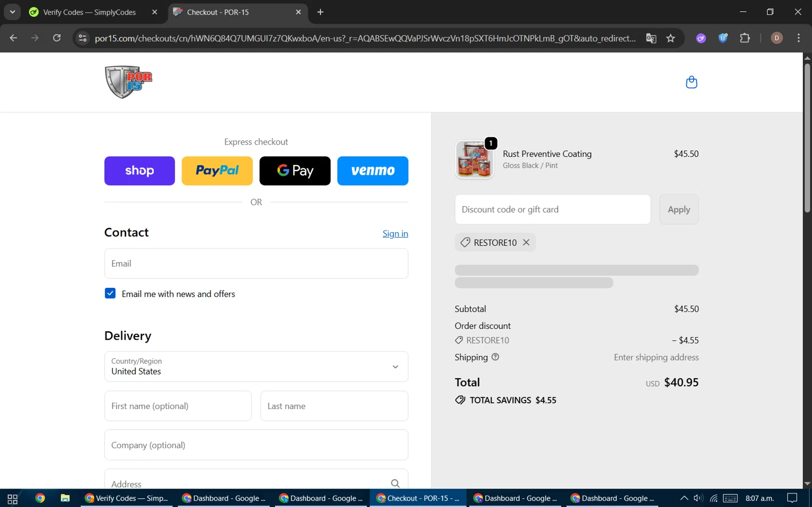Image resolution: width=812 pixels, height=507 pixels.
Task: Focus the Email input field
Action: point(256,264)
